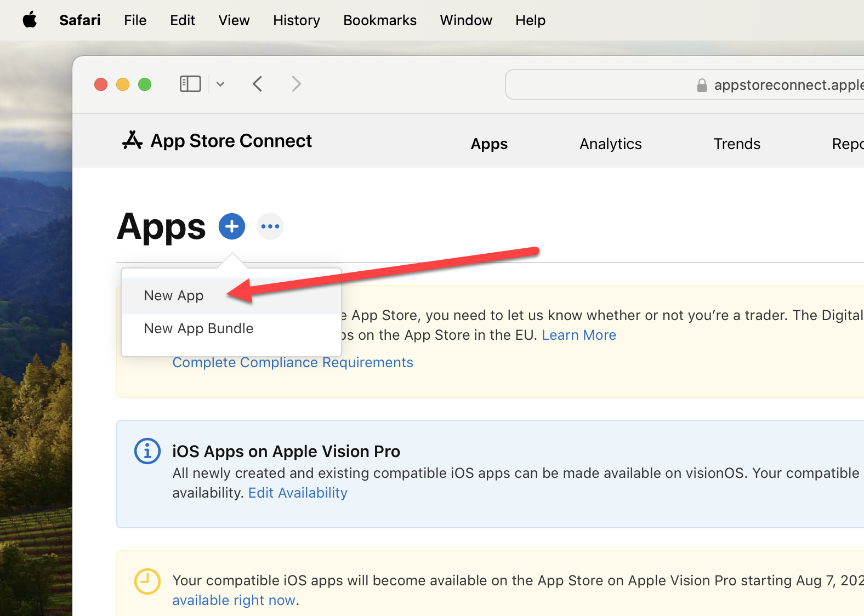Click the Apps page heading
The width and height of the screenshot is (864, 616).
pos(161,227)
